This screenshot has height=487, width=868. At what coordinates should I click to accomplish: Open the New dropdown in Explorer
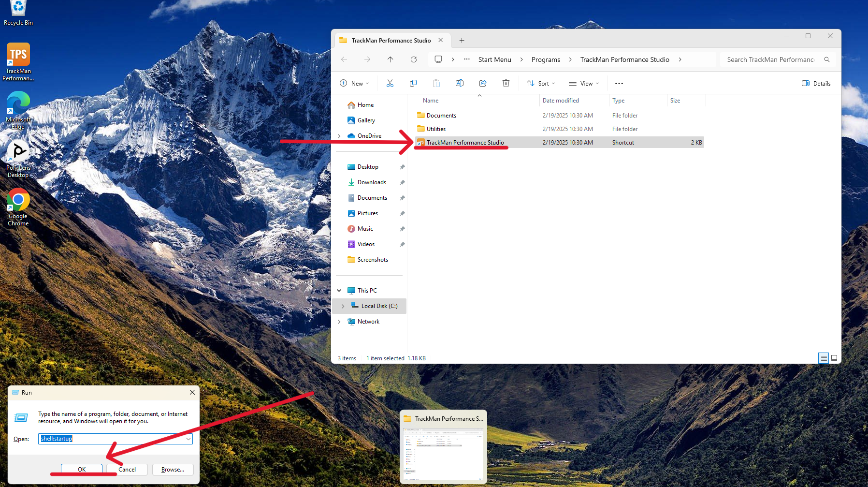[355, 83]
